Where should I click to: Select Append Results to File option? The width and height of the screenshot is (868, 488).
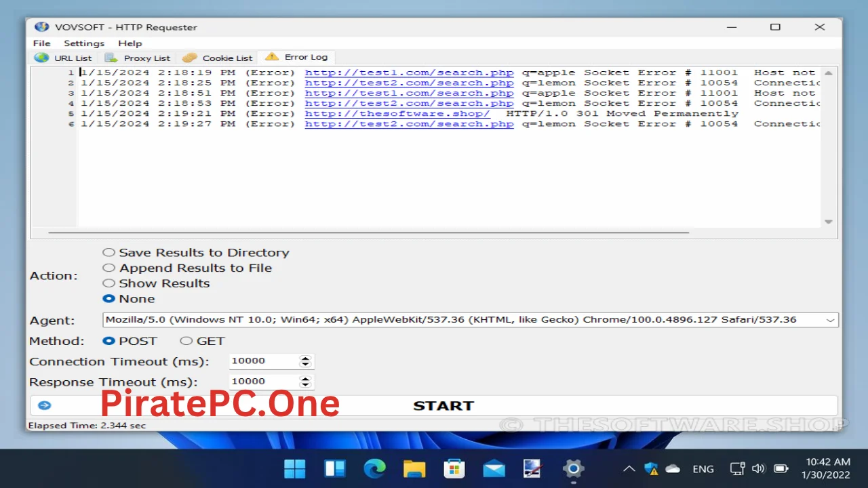[188, 268]
